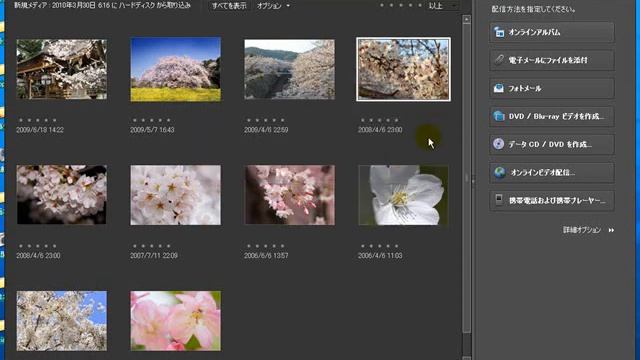
Task: Click the photo browser vertical scrollbar thumb
Action: (x=467, y=178)
